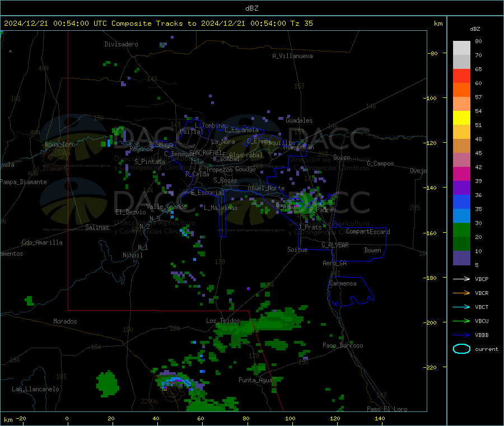Select the light blue 30 dBZ swatch
Screen dimensions: 504x426
pos(461,216)
